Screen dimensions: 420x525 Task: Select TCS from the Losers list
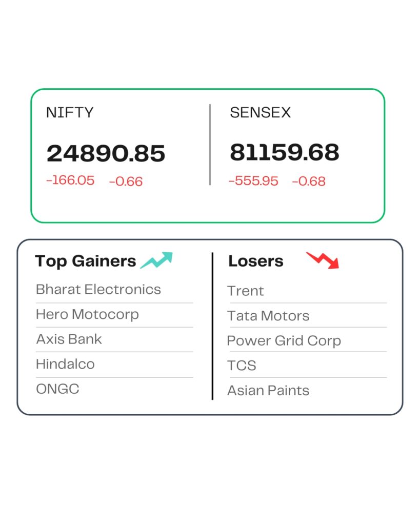(x=242, y=365)
